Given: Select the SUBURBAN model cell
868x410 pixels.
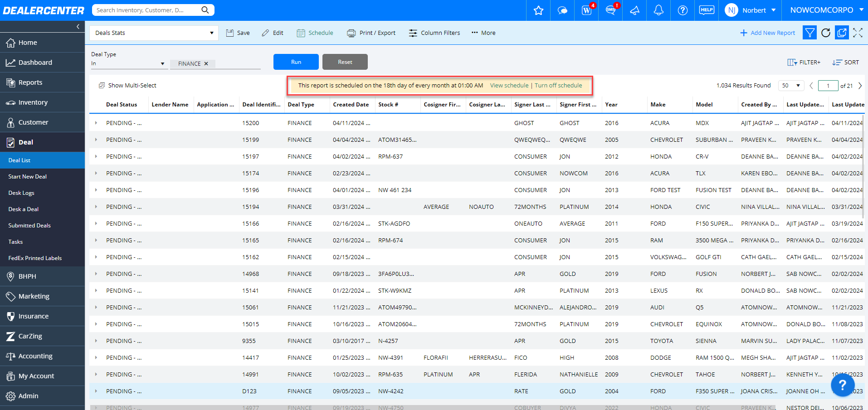Looking at the screenshot, I should 714,140.
